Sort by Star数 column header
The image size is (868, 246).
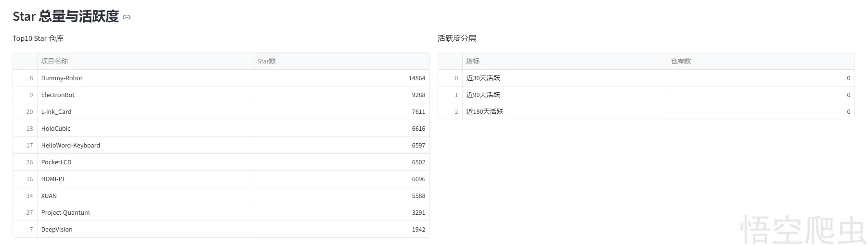267,61
